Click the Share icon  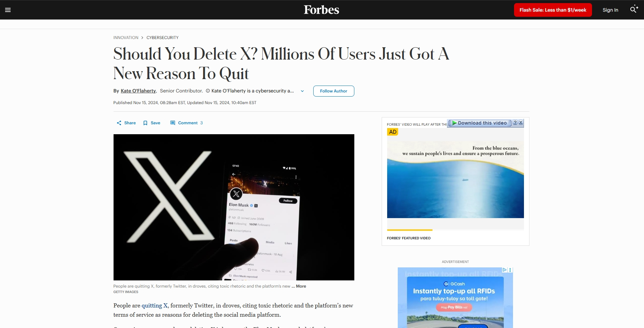pos(119,123)
